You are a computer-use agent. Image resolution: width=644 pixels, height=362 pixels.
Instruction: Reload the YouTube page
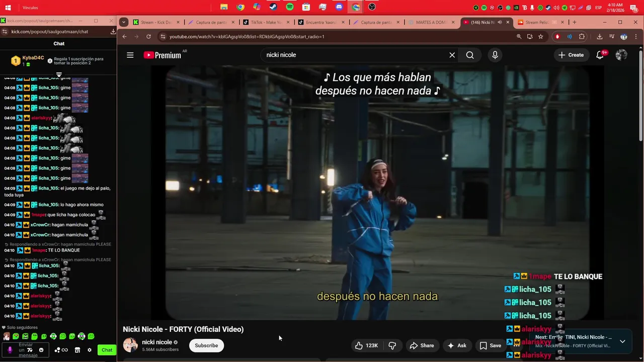(148, 37)
